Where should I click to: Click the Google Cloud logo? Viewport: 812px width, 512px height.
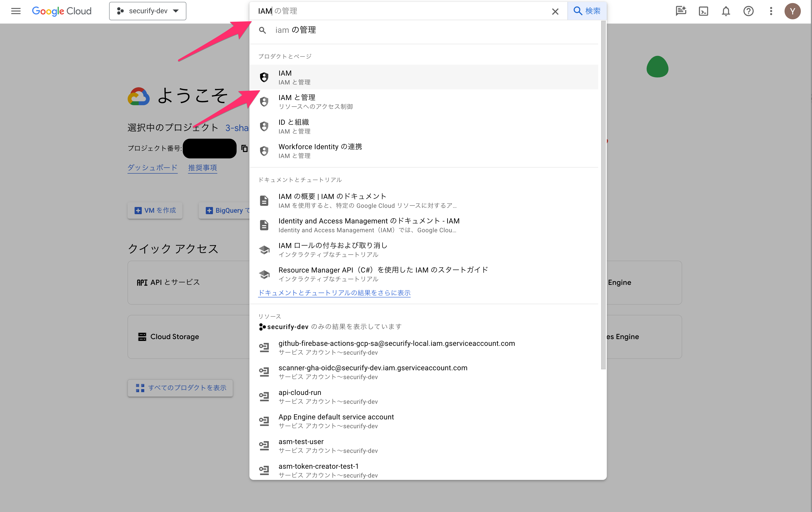(62, 11)
